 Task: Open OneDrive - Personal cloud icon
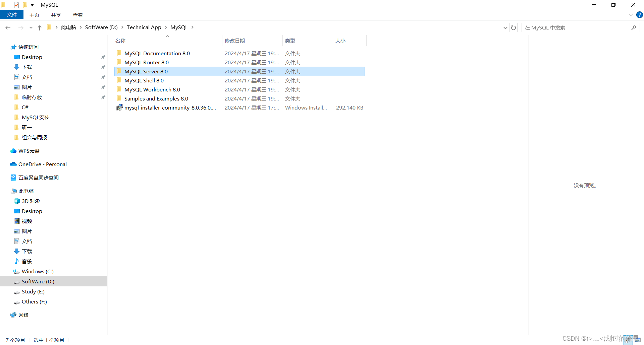13,164
